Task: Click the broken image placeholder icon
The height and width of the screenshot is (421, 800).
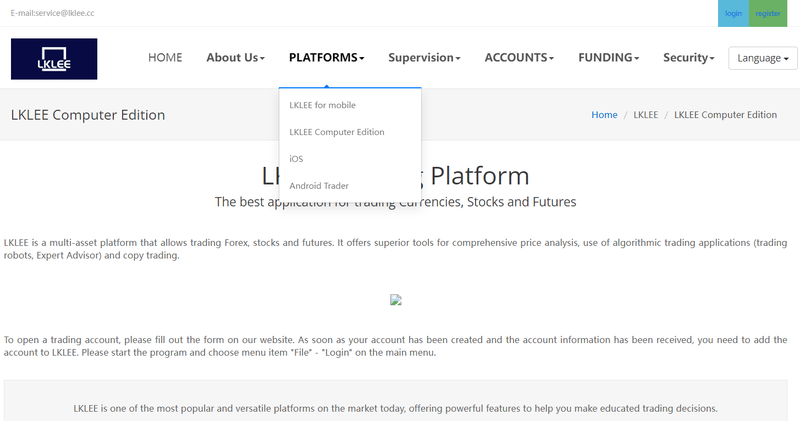Action: coord(395,300)
